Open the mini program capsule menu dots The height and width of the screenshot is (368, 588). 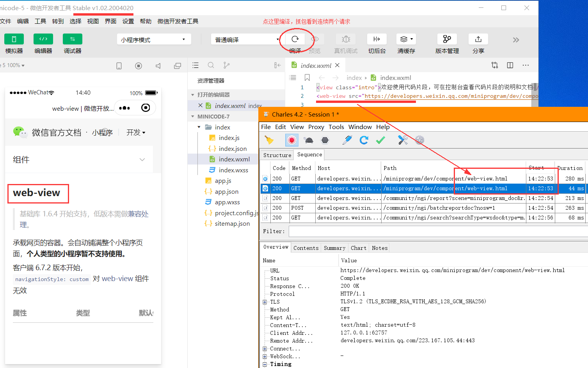click(x=124, y=108)
